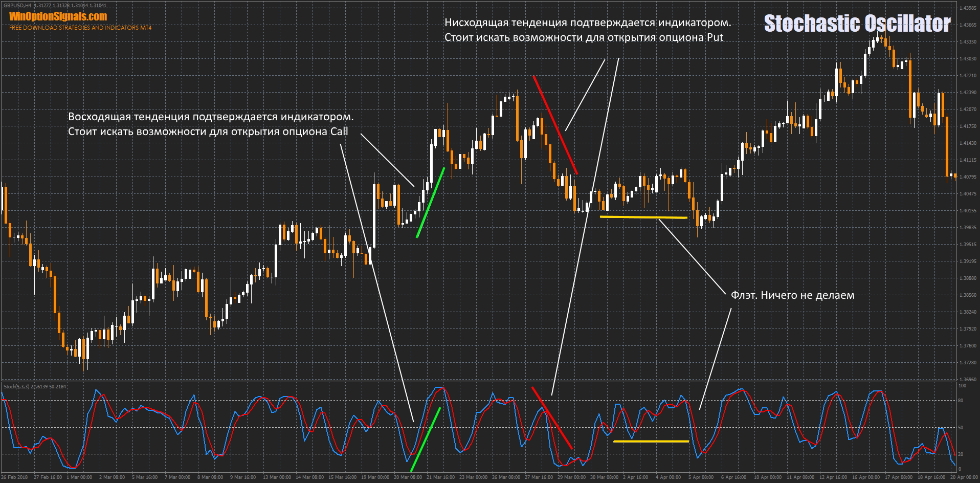Image resolution: width=980 pixels, height=483 pixels.
Task: Click the red trend line in Stochastic panel
Action: 552,418
